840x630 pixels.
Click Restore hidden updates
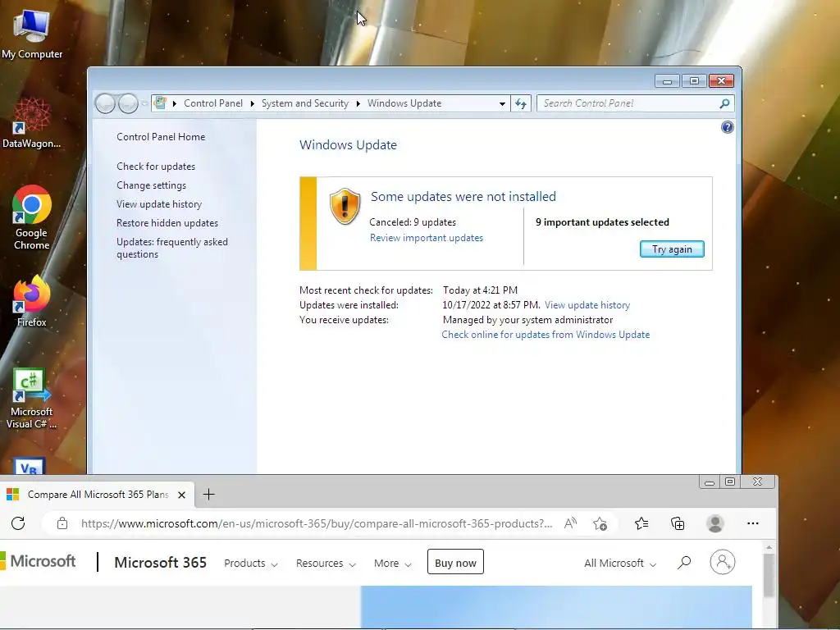pos(167,223)
